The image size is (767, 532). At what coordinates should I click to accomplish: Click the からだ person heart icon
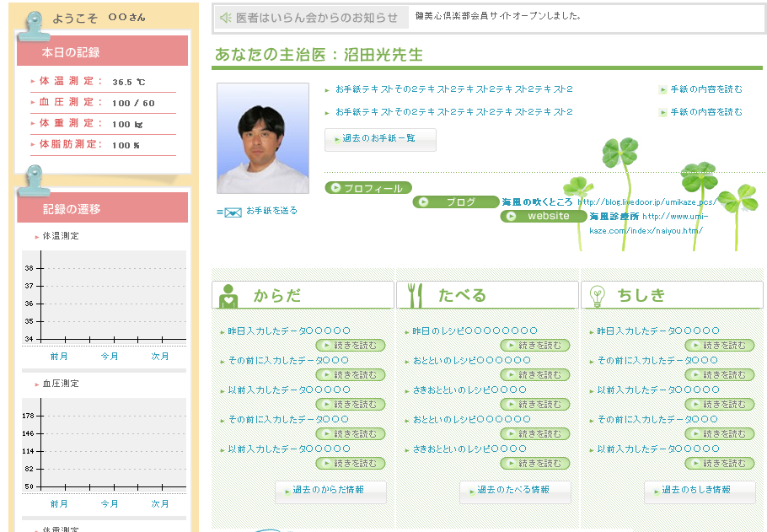click(x=228, y=296)
